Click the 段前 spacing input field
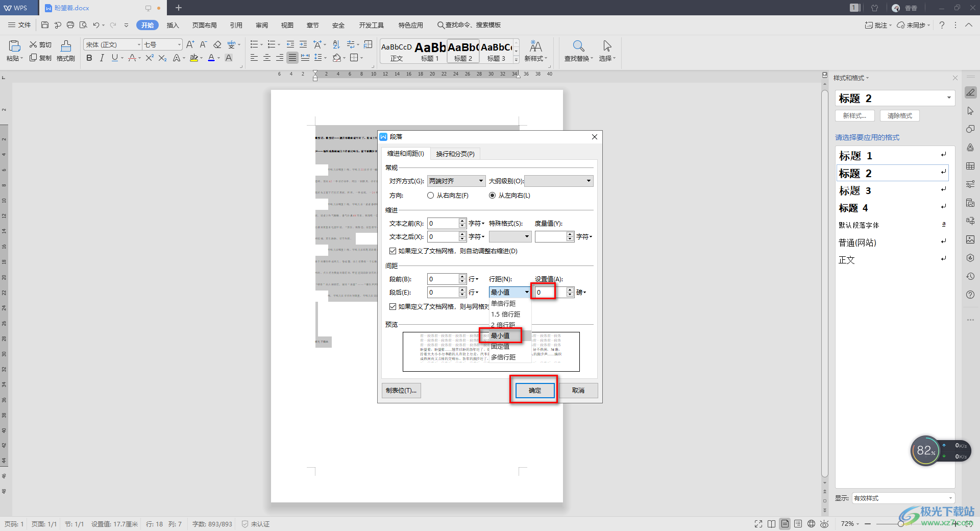980x531 pixels. tap(443, 279)
